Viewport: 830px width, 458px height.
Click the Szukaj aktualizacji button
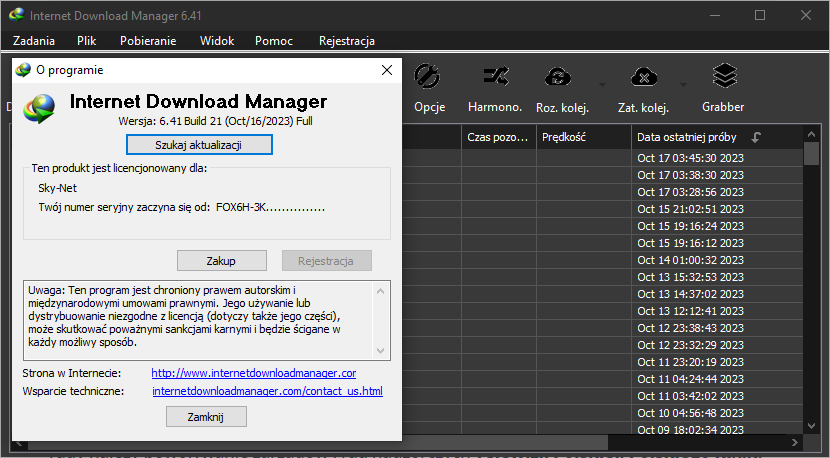click(199, 145)
